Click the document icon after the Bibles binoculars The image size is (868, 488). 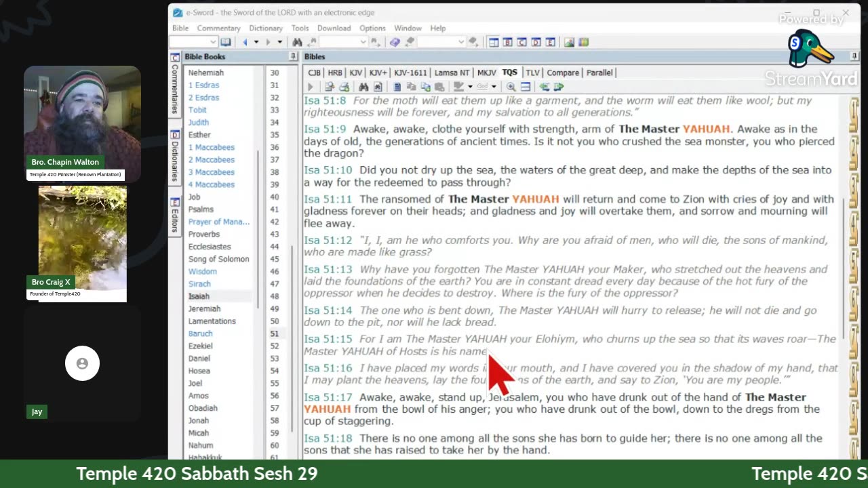[378, 87]
